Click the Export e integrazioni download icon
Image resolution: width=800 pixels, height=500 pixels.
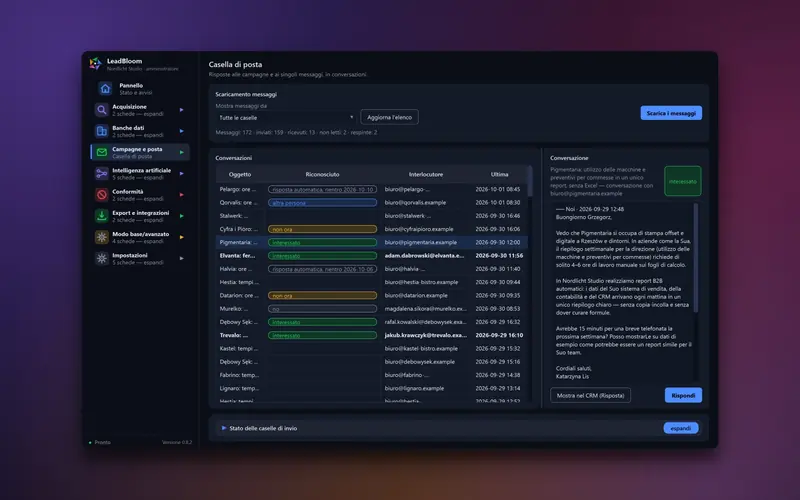point(102,216)
